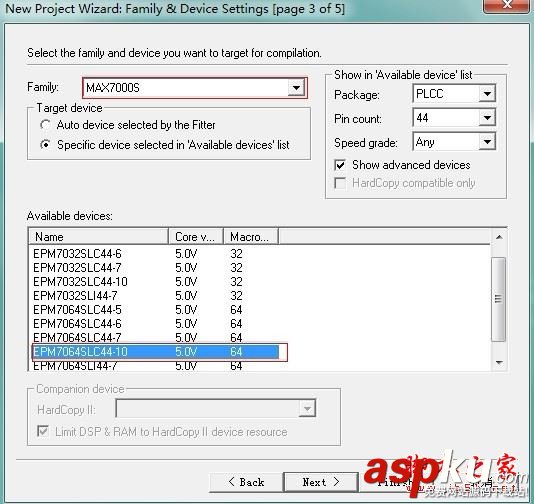Open the Speed grade dropdown

tap(487, 142)
